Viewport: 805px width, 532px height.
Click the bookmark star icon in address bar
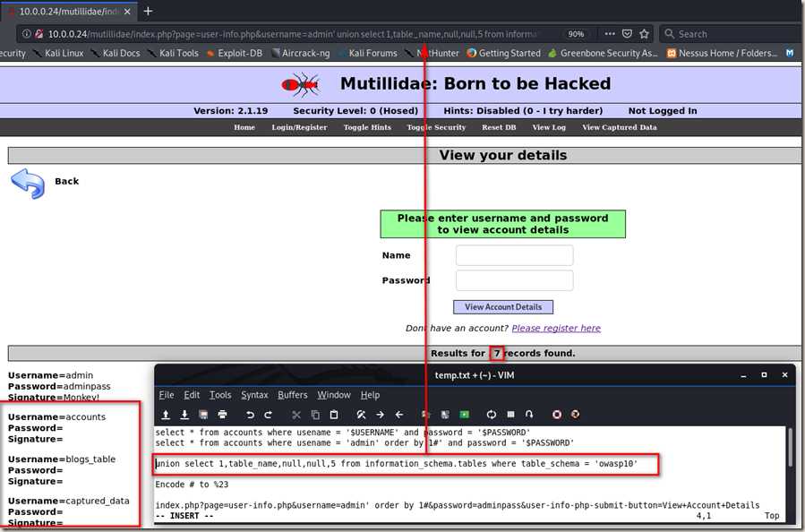pyautogui.click(x=644, y=34)
